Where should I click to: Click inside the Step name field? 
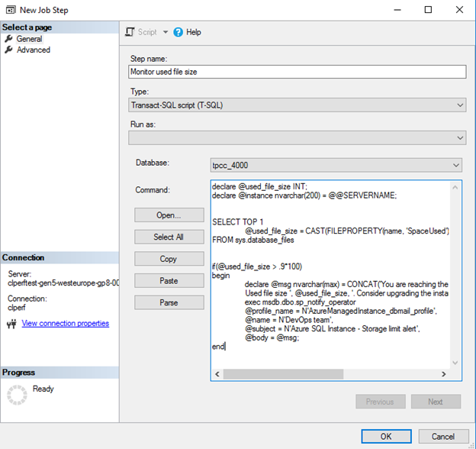(x=297, y=72)
